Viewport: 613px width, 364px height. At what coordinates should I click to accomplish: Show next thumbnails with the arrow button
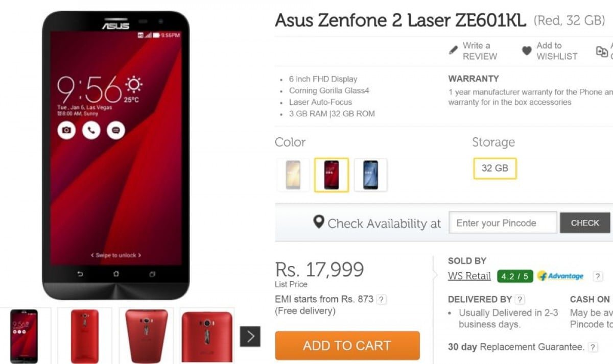click(250, 336)
